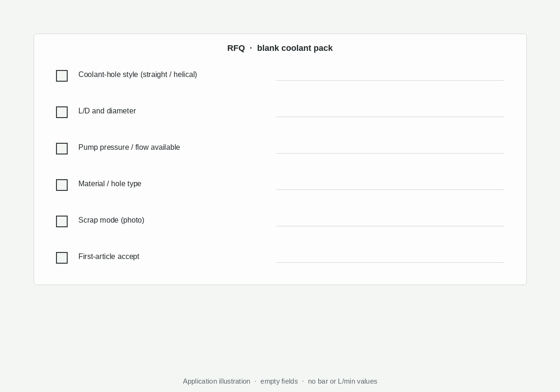Select the 'First-article accept' label
Screen dimensions: 560x392
[x=109, y=257]
